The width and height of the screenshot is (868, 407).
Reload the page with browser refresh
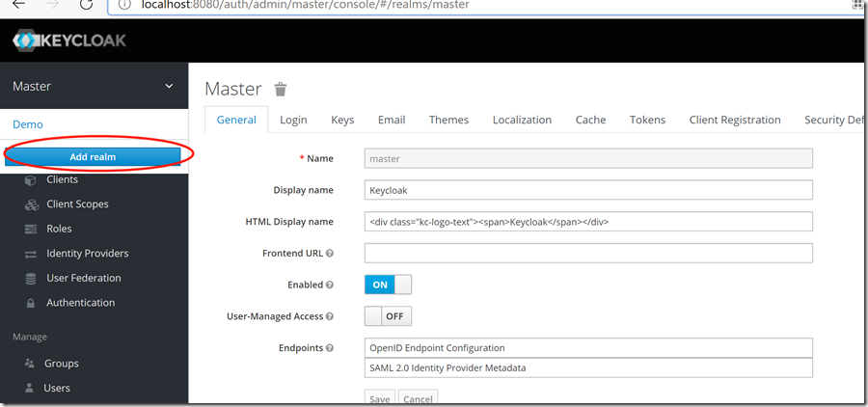(87, 5)
